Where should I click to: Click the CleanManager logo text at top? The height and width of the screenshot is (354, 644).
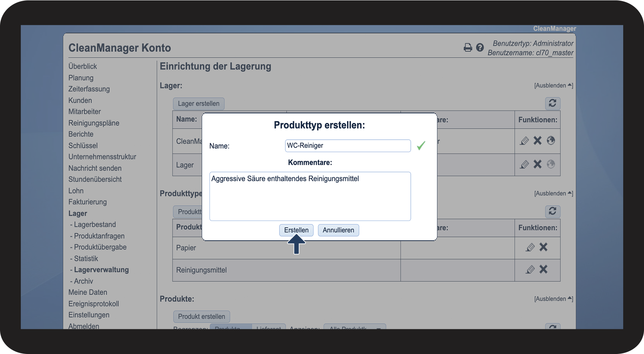[x=554, y=28]
